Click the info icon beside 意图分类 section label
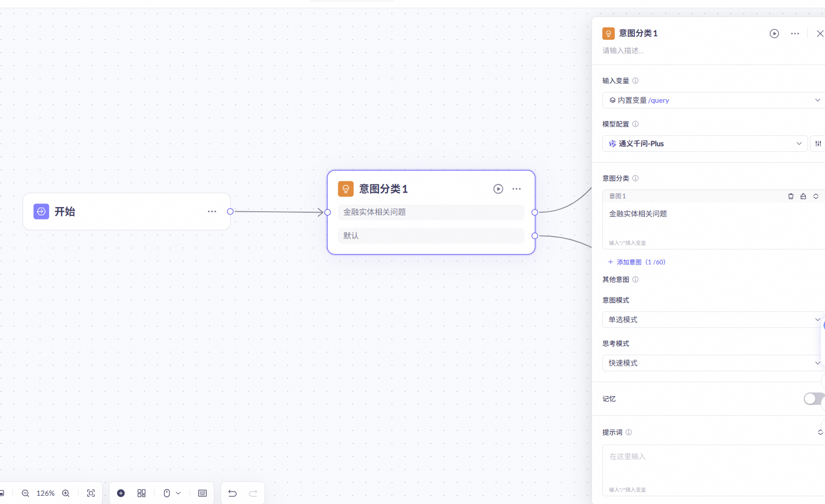 (635, 178)
